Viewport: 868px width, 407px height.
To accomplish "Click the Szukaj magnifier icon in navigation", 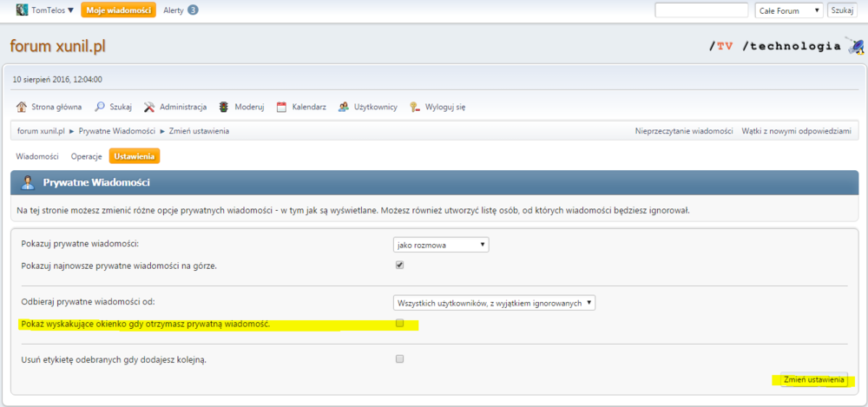I will click(101, 107).
